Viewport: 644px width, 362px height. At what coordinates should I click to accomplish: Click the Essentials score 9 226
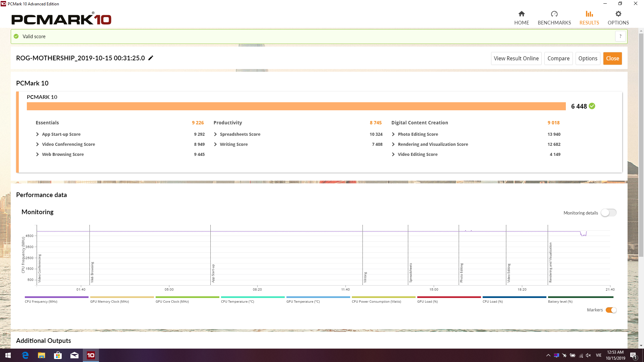pyautogui.click(x=198, y=123)
